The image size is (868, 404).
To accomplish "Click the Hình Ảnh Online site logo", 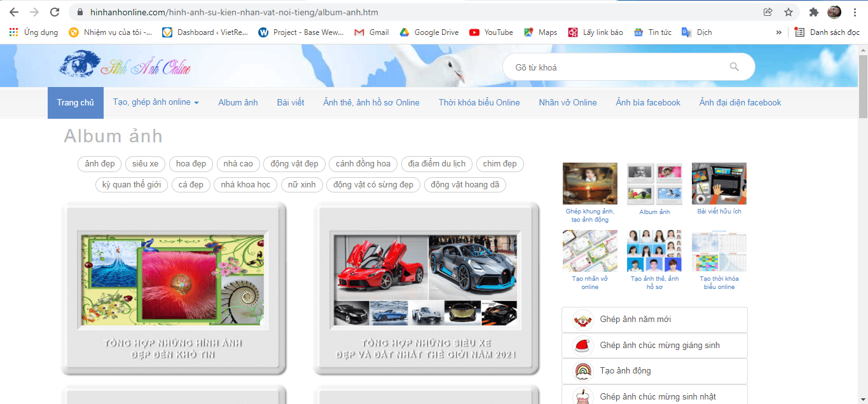I will tap(125, 65).
